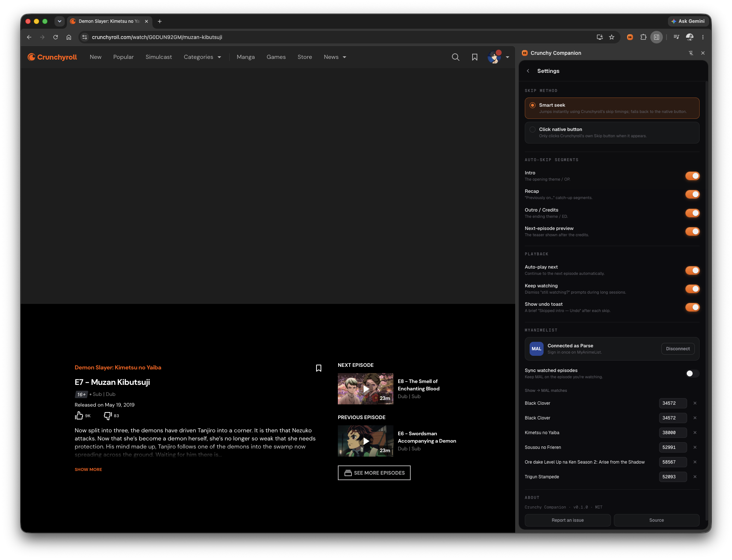Image resolution: width=732 pixels, height=560 pixels.
Task: Open the Popular section
Action: (123, 57)
